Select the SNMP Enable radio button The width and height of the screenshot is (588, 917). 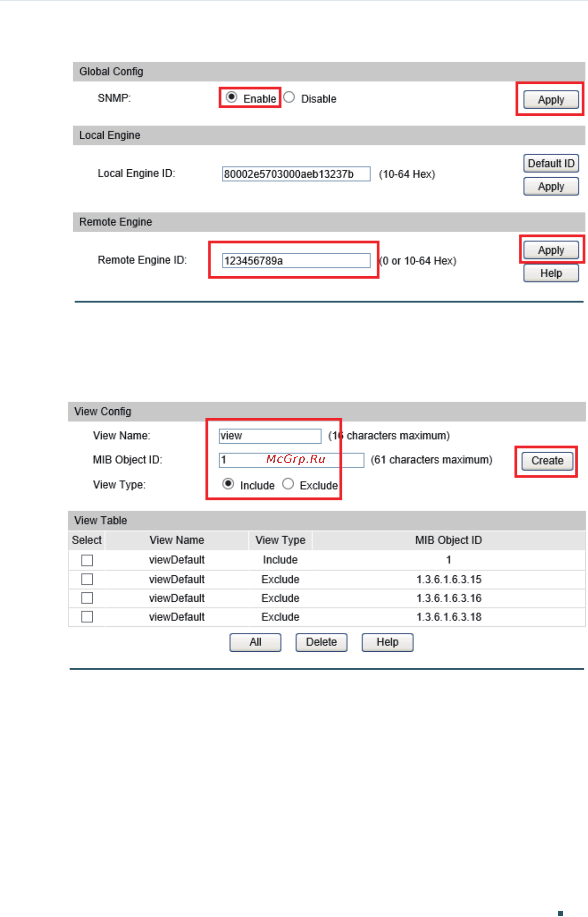pos(231,97)
